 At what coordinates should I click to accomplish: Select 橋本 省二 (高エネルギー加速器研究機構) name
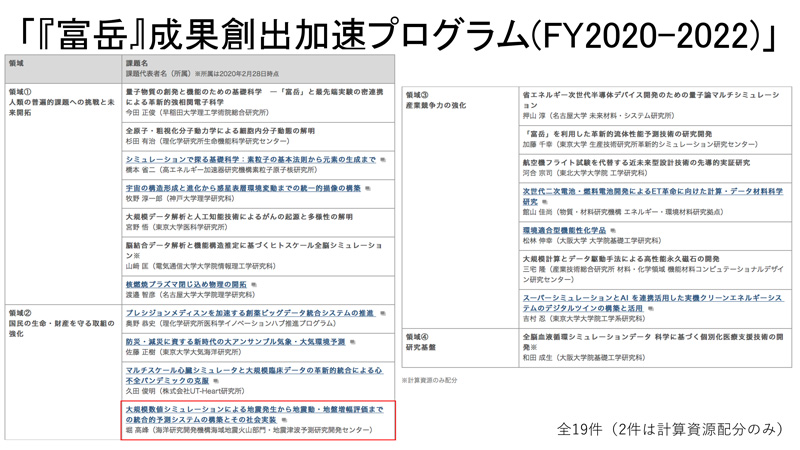click(221, 169)
